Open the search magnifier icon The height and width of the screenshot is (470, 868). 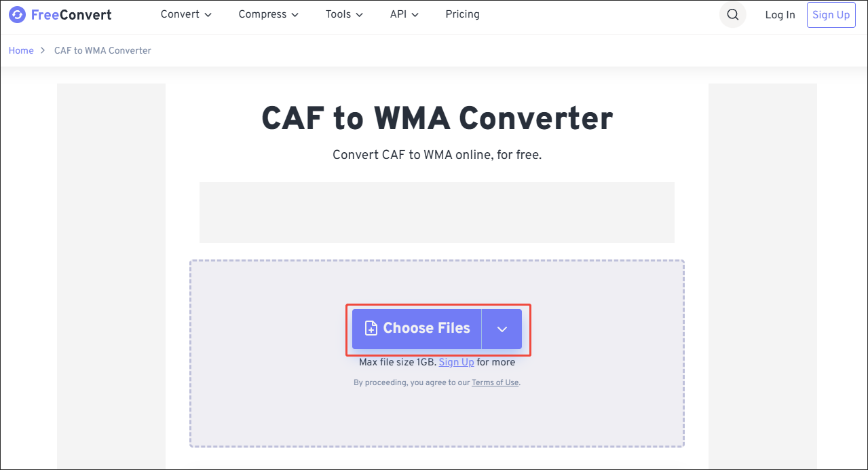pos(732,14)
